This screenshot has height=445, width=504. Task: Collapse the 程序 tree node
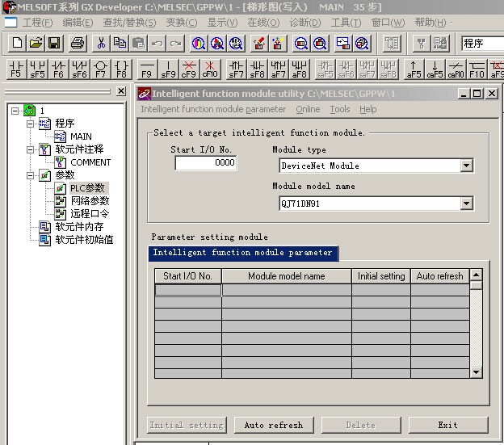click(x=31, y=124)
